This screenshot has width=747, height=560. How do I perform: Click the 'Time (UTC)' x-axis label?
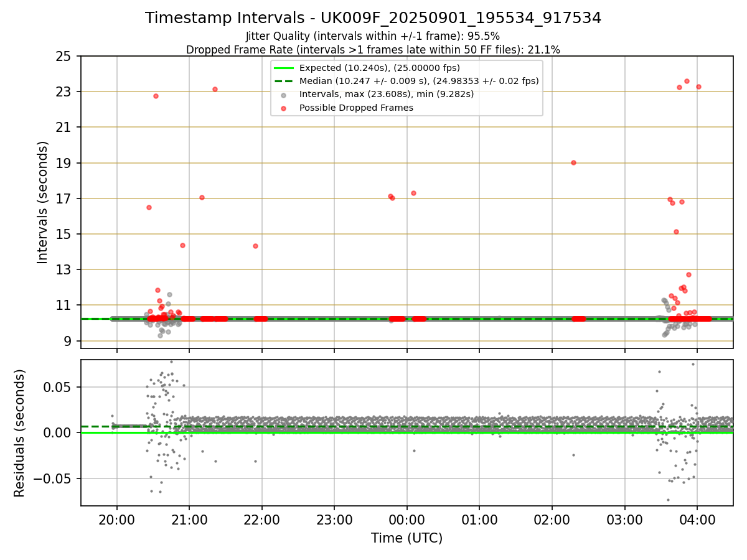(406, 538)
